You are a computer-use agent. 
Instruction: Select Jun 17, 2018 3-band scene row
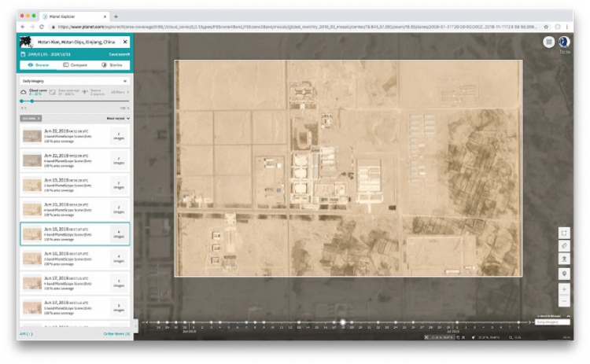pyautogui.click(x=75, y=307)
